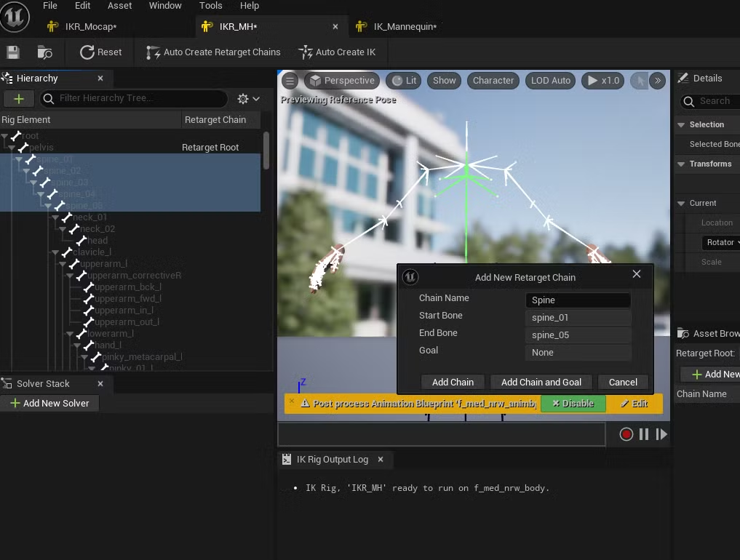This screenshot has height=560, width=740.
Task: Select the hand_l bone
Action: pyautogui.click(x=108, y=345)
